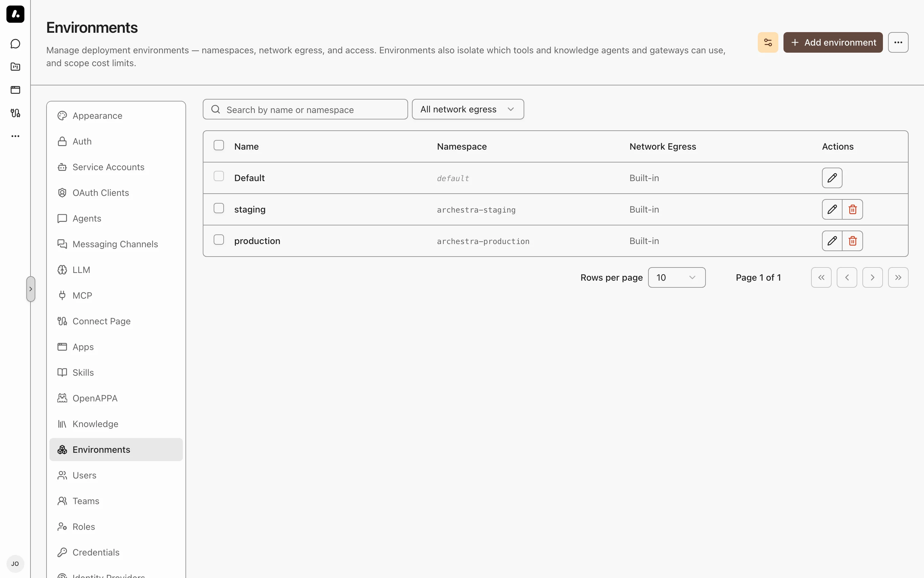Image resolution: width=924 pixels, height=578 pixels.
Task: Edit the Default environment with pencil icon
Action: tap(832, 178)
